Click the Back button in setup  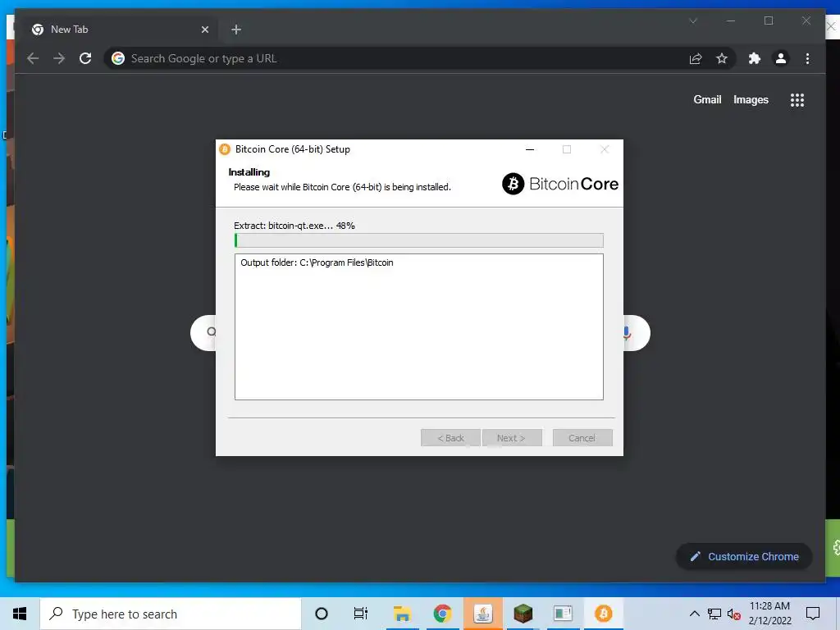[x=450, y=438]
